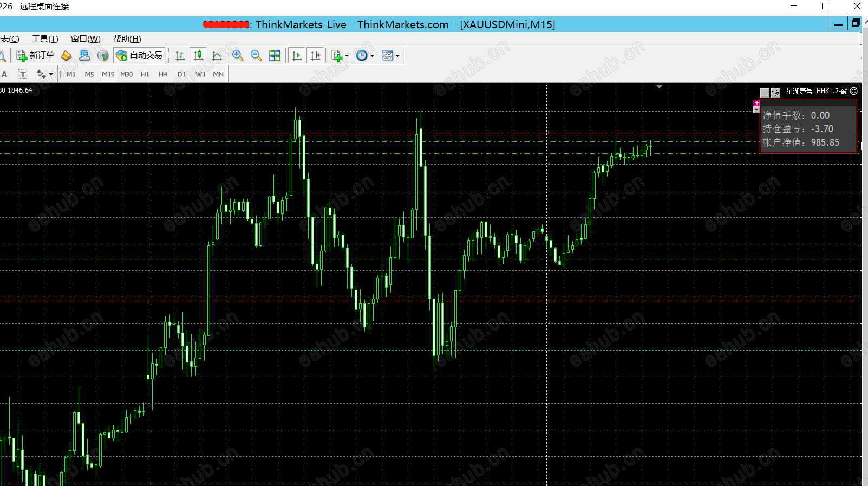Click the 净值手数: 0.00 readout
868x486 pixels.
click(796, 115)
